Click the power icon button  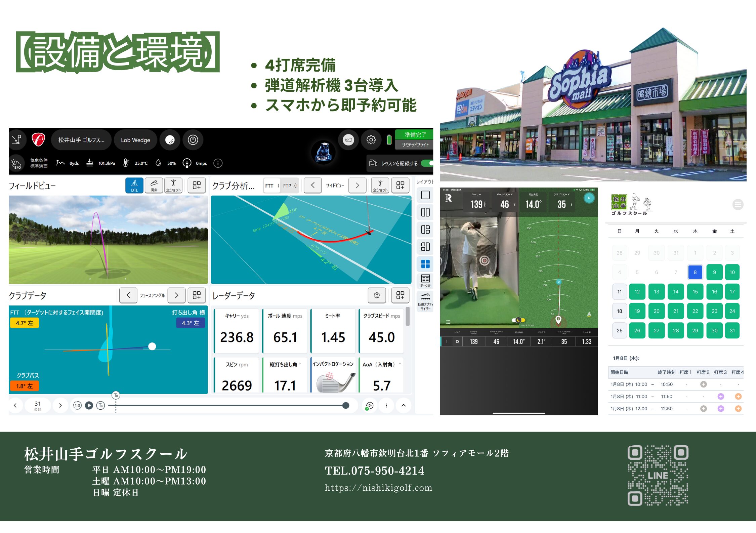pos(193,140)
